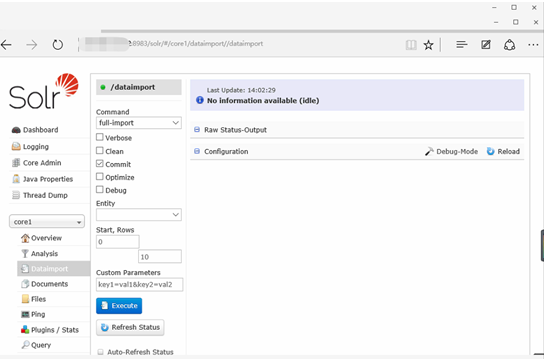Image resolution: width=546 pixels, height=361 pixels.
Task: Bookmark page with the star icon
Action: [428, 45]
